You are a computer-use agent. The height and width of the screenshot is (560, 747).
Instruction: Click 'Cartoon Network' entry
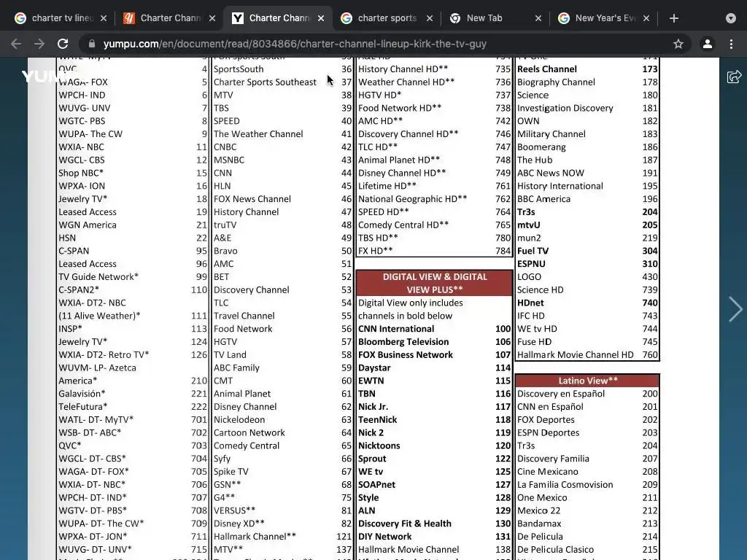(x=249, y=432)
